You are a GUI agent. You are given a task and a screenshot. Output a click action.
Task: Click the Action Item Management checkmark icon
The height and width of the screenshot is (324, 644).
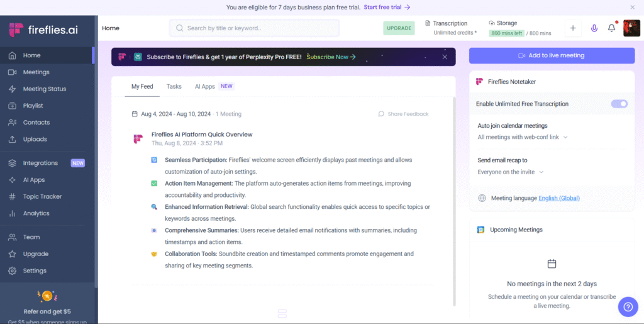click(154, 184)
